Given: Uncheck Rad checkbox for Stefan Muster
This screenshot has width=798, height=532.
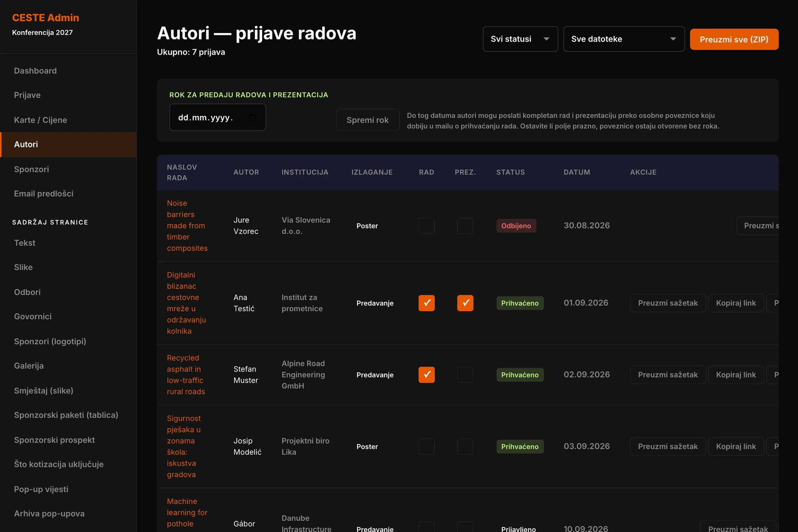Looking at the screenshot, I should [427, 375].
